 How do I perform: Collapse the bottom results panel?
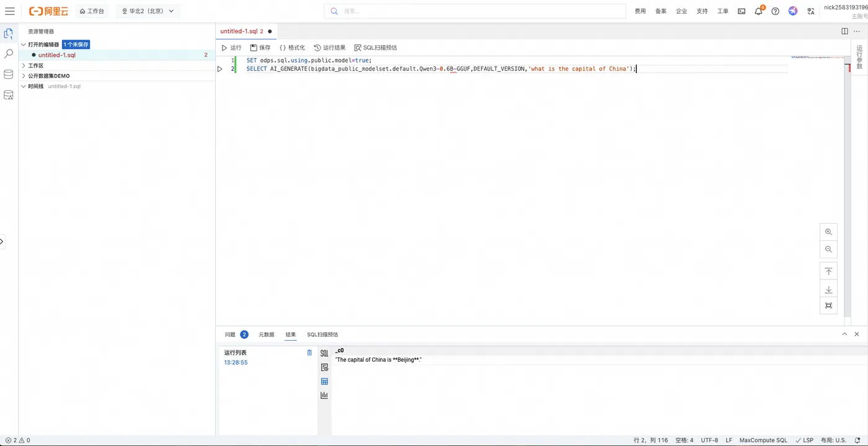(844, 334)
